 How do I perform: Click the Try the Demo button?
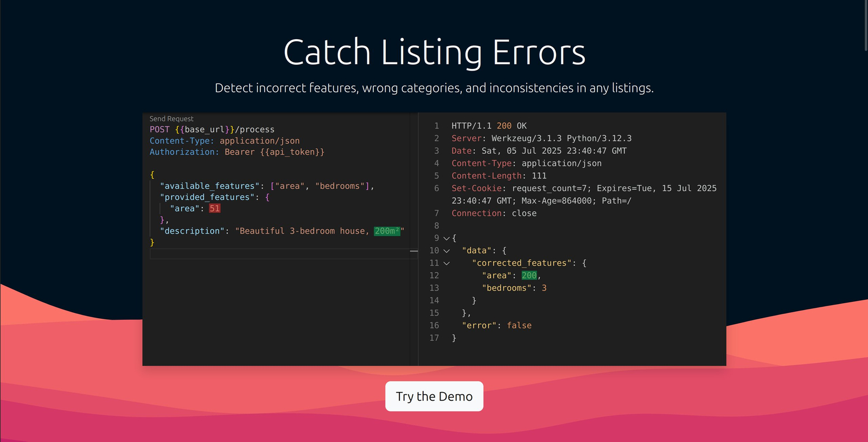(x=434, y=396)
